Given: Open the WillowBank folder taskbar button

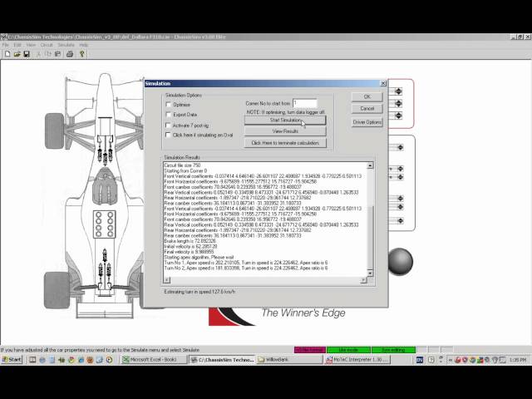Looking at the screenshot, I should click(289, 360).
